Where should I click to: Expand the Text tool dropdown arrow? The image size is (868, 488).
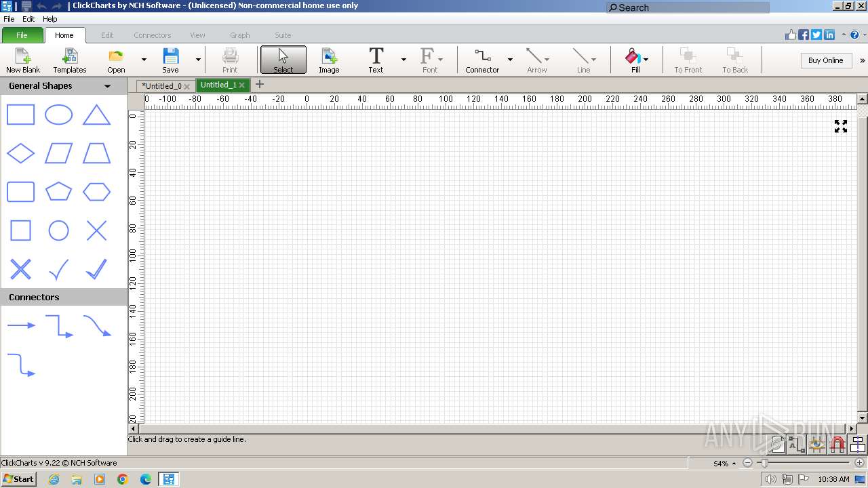(x=403, y=60)
